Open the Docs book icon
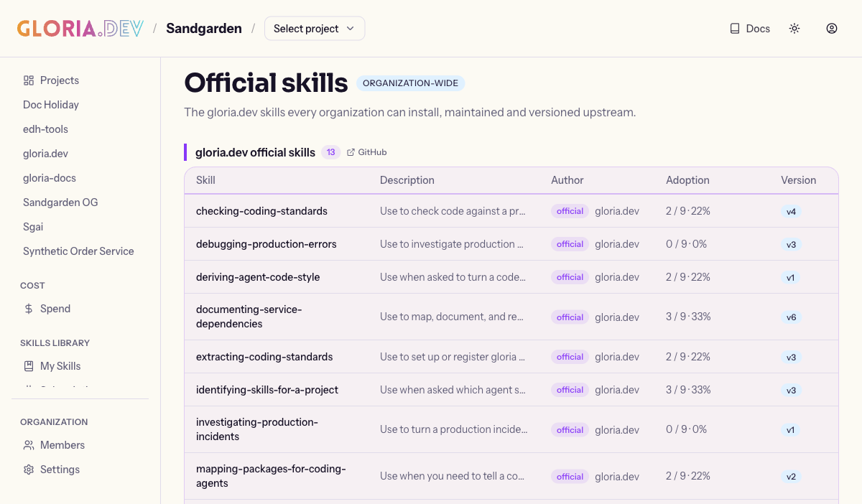 (x=735, y=29)
